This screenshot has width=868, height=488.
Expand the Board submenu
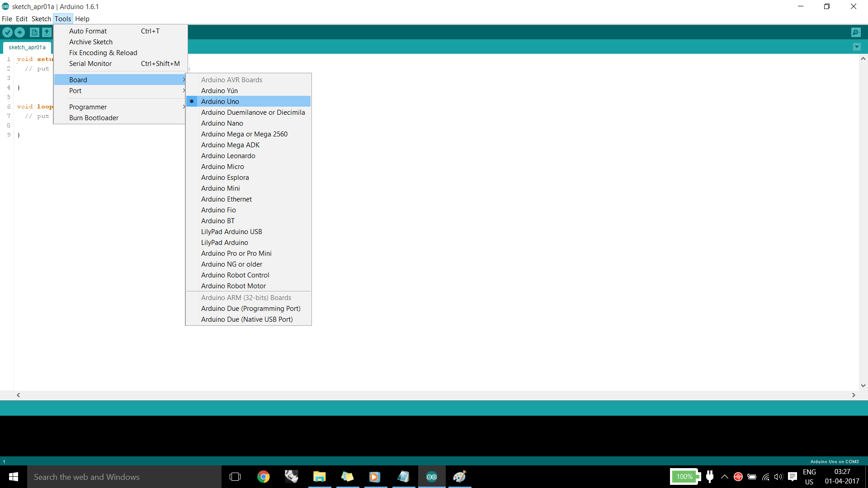click(120, 80)
